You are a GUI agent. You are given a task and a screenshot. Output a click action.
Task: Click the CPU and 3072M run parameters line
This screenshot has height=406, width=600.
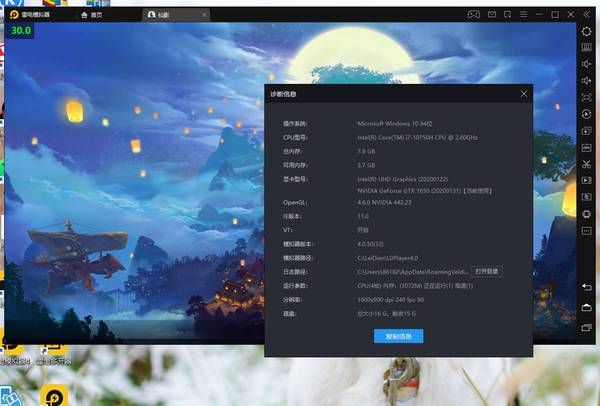coord(415,285)
